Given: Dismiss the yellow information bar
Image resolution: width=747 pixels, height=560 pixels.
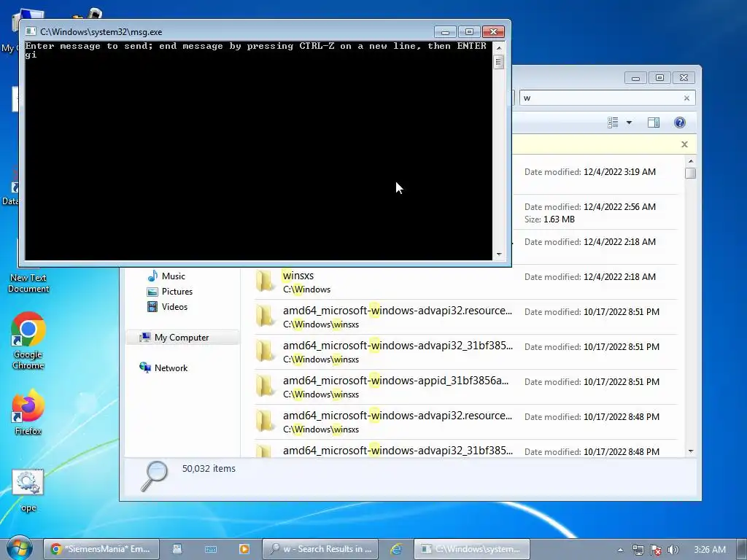Looking at the screenshot, I should 684,144.
